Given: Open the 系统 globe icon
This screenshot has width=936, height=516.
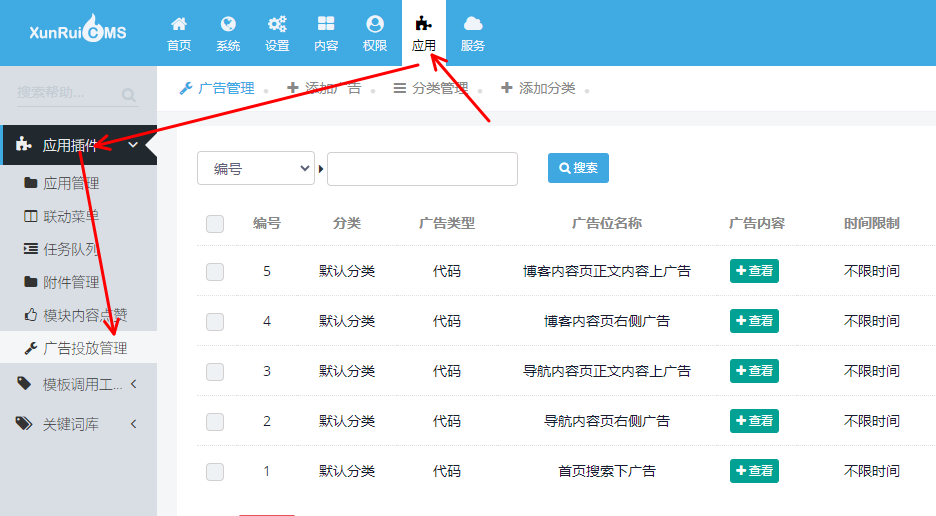Looking at the screenshot, I should (x=228, y=24).
